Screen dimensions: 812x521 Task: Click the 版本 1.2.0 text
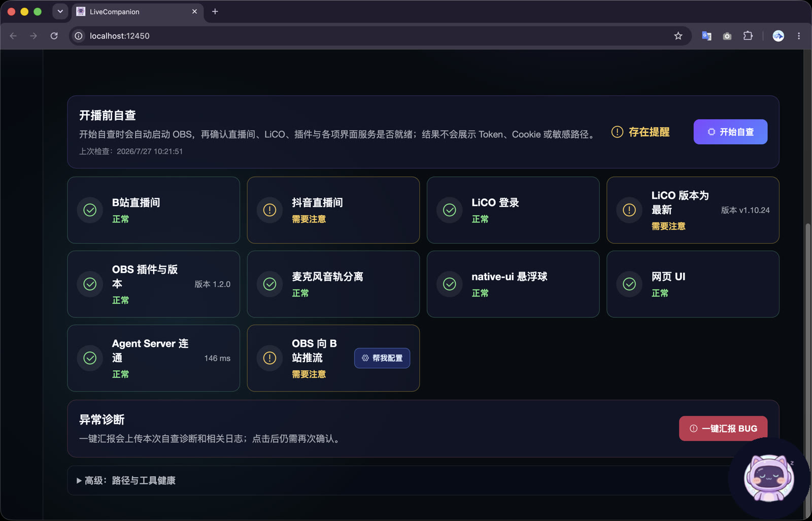pos(213,284)
